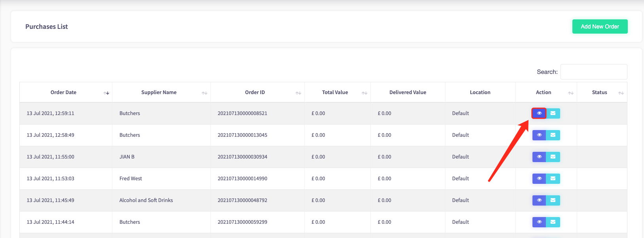View Alcohol and Soft Drinks order eye icon
644x238 pixels.
click(539, 200)
